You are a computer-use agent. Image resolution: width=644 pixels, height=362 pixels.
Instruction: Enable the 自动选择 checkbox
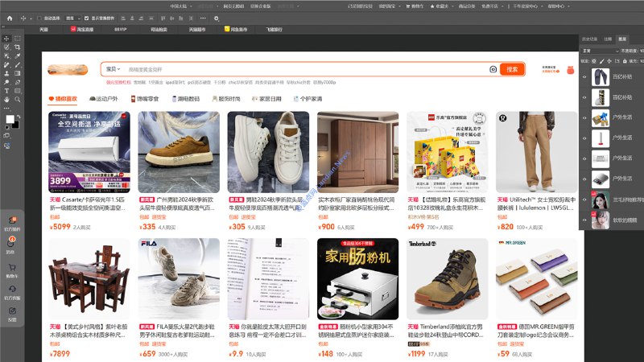coord(41,17)
